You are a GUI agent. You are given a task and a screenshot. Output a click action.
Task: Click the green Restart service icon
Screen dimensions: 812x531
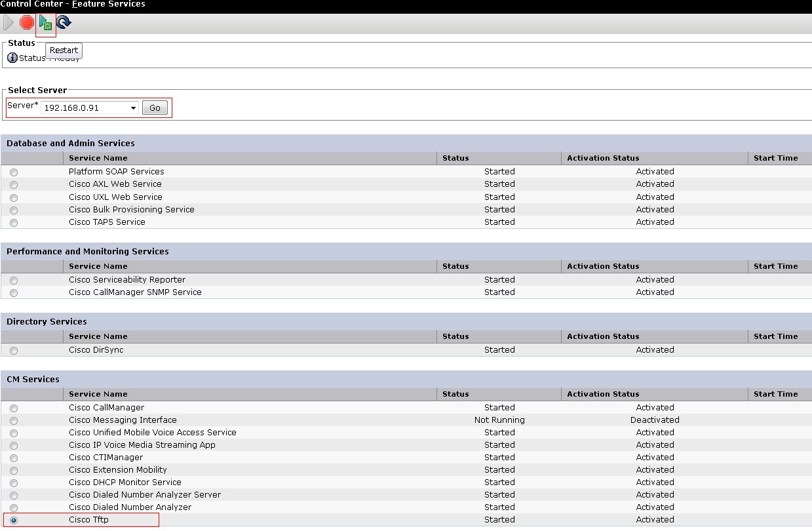(x=46, y=24)
